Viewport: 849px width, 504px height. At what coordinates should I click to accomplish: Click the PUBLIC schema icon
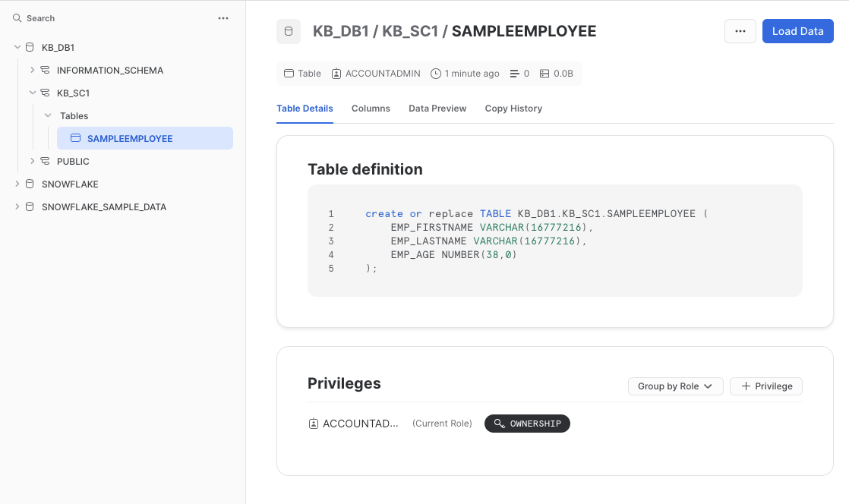point(45,162)
